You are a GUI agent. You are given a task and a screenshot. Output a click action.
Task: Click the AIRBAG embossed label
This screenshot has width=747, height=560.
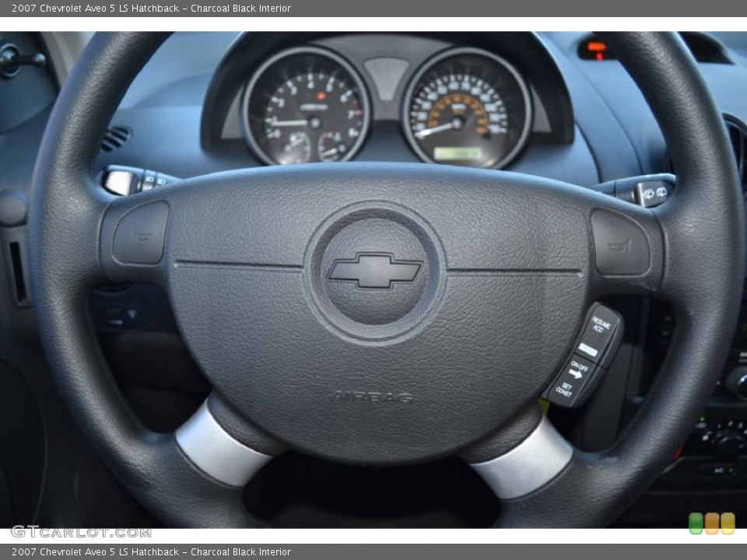click(x=373, y=397)
